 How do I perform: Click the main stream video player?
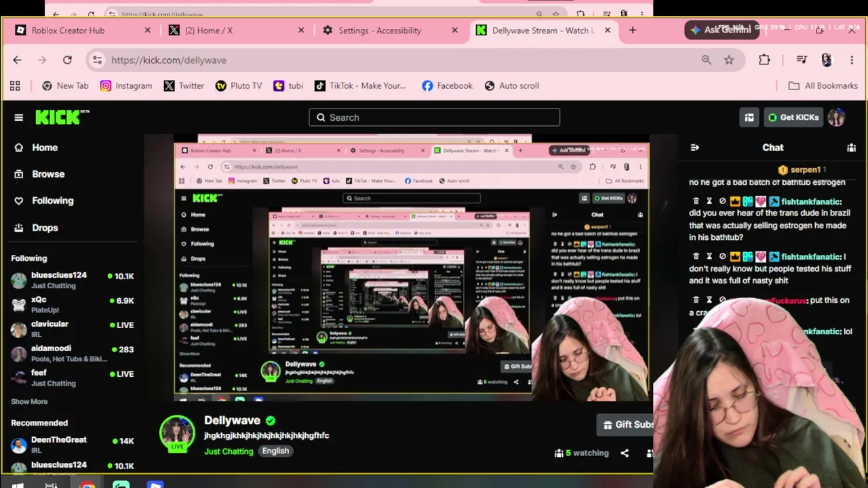(411, 268)
